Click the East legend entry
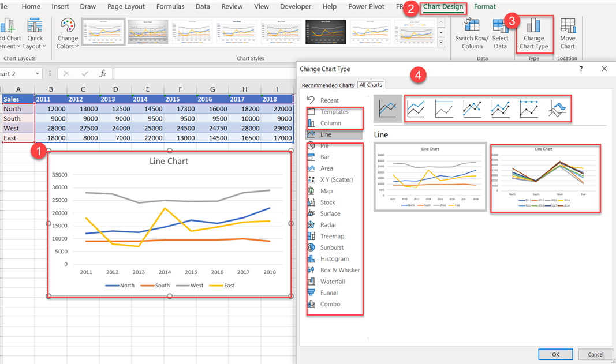The width and height of the screenshot is (616, 364). [222, 286]
